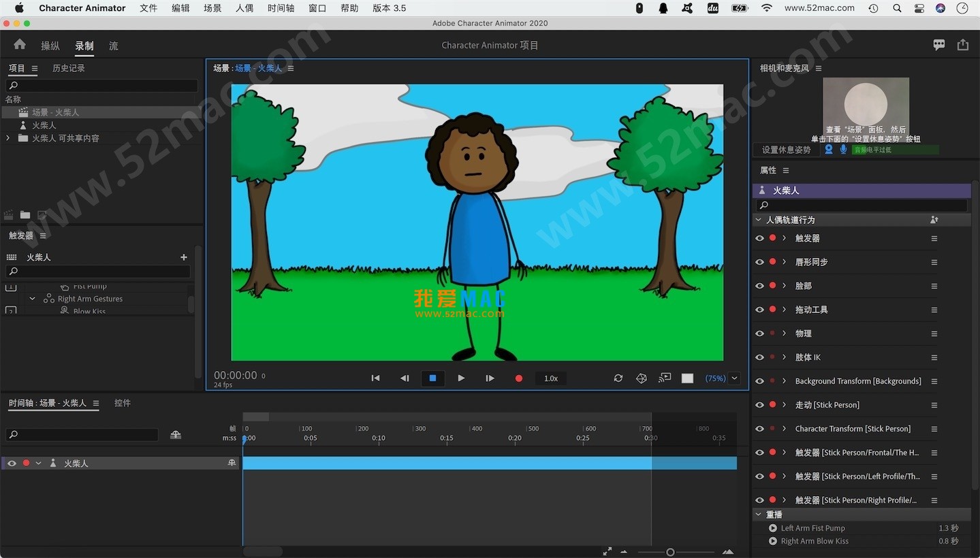Hide the 唇形同步 behavior eye icon
The height and width of the screenshot is (558, 980).
click(x=759, y=262)
